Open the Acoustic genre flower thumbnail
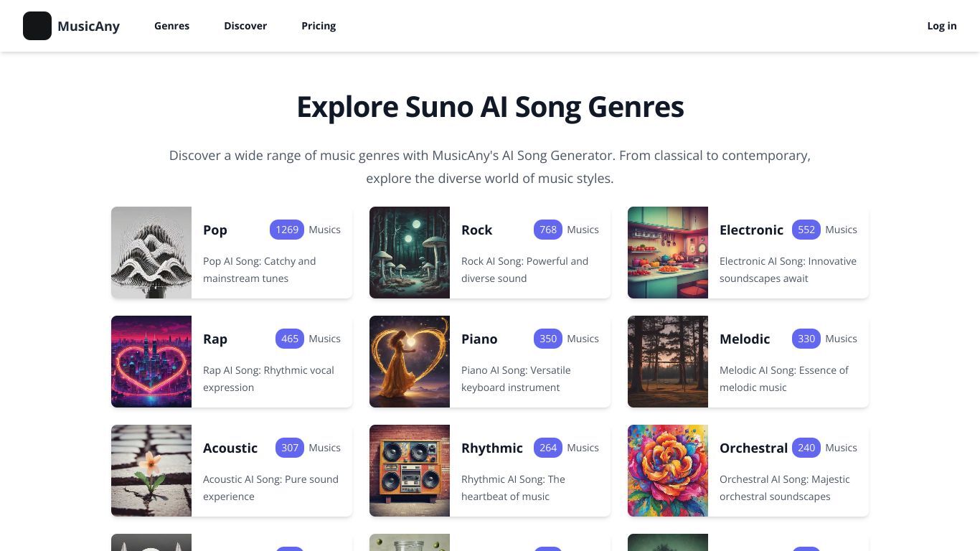Viewport: 980px width, 551px height. pyautogui.click(x=151, y=471)
